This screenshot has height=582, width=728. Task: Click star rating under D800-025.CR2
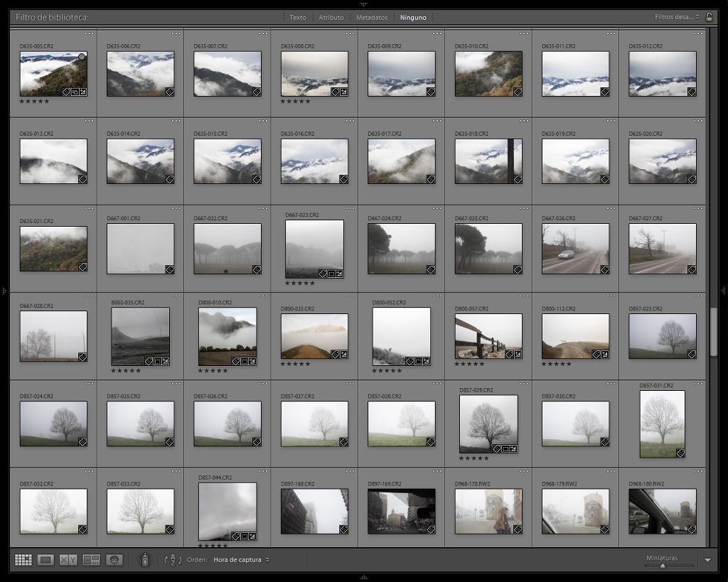[295, 364]
